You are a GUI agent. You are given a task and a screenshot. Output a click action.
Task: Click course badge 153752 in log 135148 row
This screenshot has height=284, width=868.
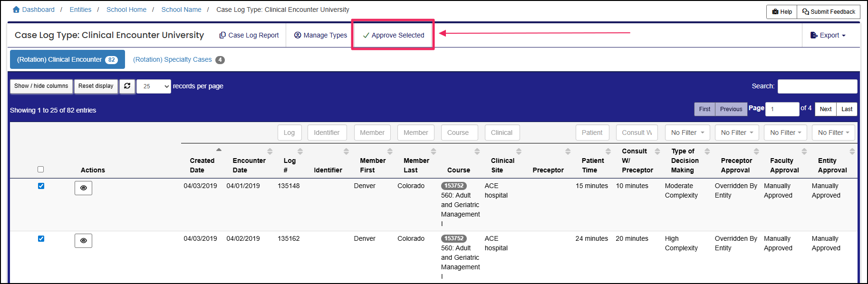tap(454, 186)
